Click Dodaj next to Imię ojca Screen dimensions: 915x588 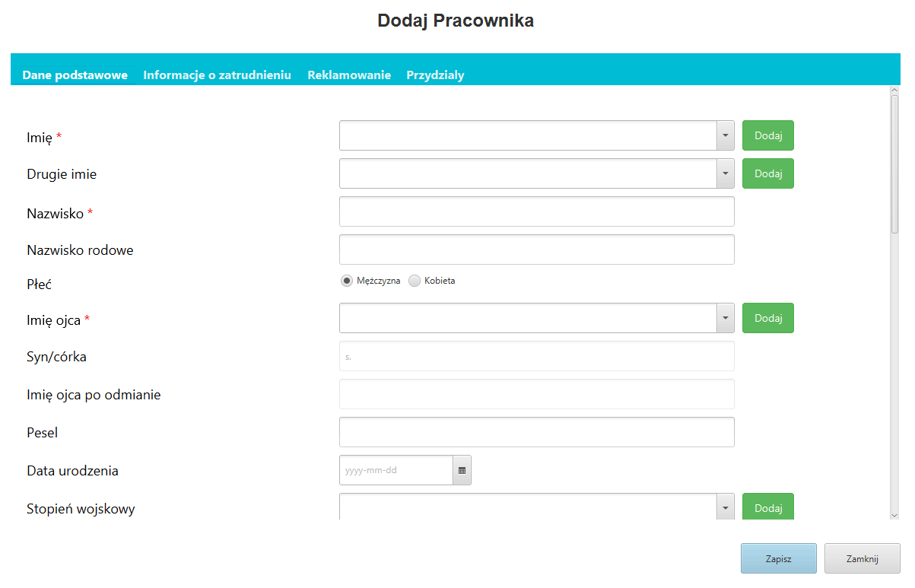coord(768,318)
